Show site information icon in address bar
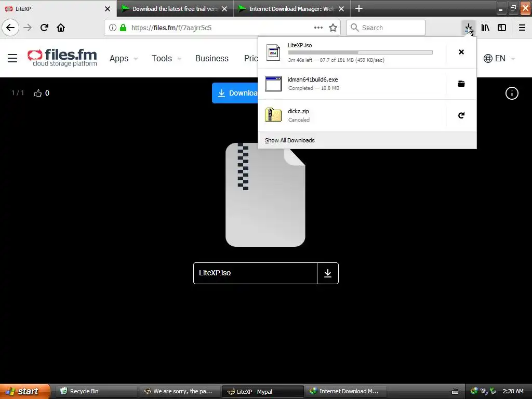Screen dimensions: 532x399 [x=113, y=28]
